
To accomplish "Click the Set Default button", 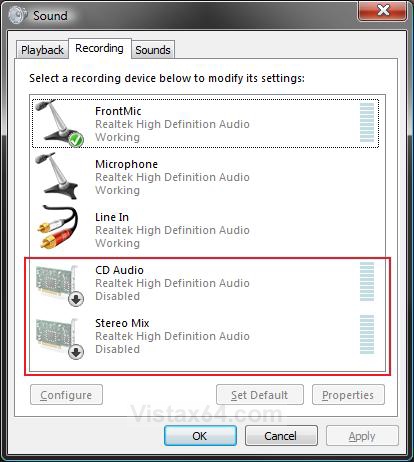I will 260,395.
